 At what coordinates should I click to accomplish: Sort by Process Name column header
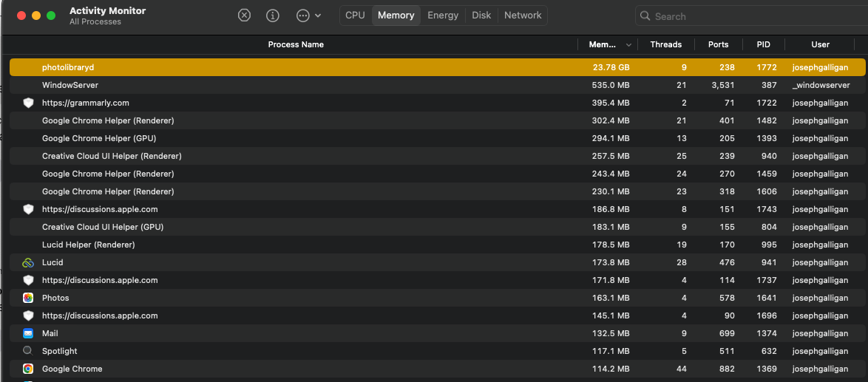pos(296,44)
